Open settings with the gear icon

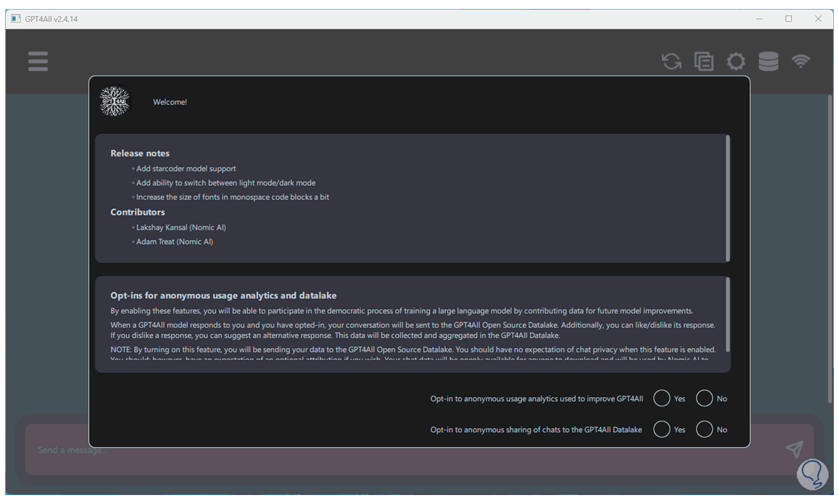coord(736,61)
